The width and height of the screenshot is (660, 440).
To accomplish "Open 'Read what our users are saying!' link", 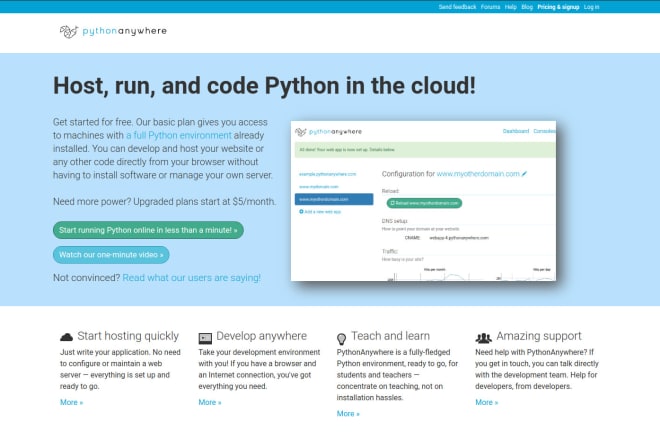I will tap(192, 278).
